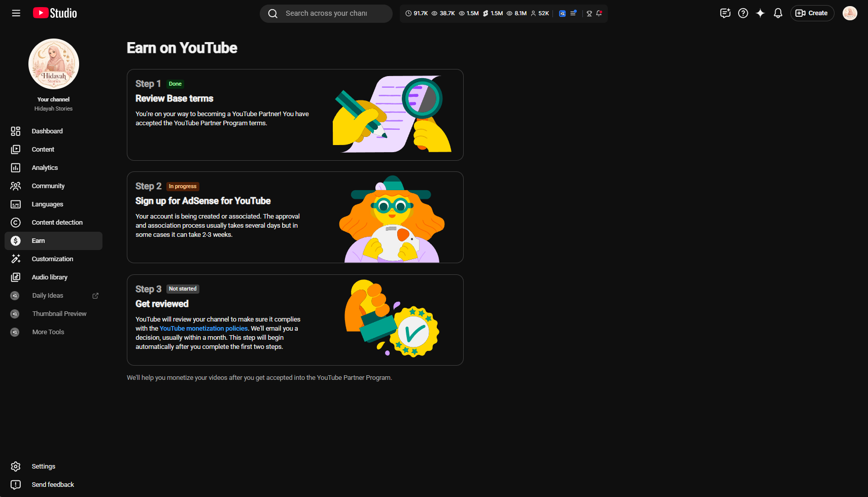Viewport: 868px width, 497px height.
Task: Open Customization
Action: click(53, 259)
